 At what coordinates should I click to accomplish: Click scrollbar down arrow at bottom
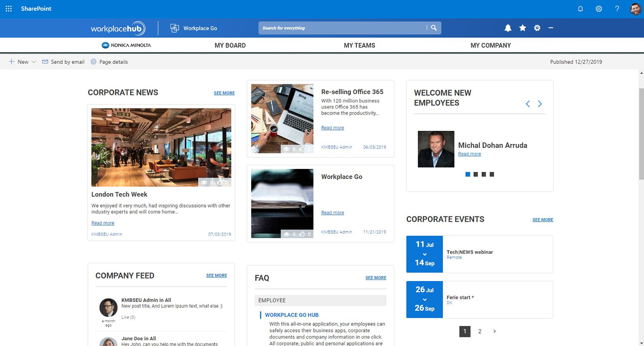tap(641, 343)
